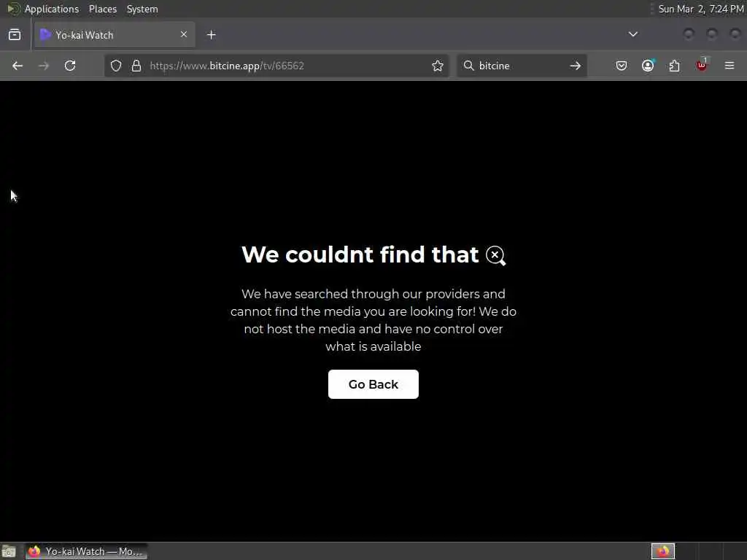Screen dimensions: 747x560
Task: Click the bitcine search box
Action: 522,66
